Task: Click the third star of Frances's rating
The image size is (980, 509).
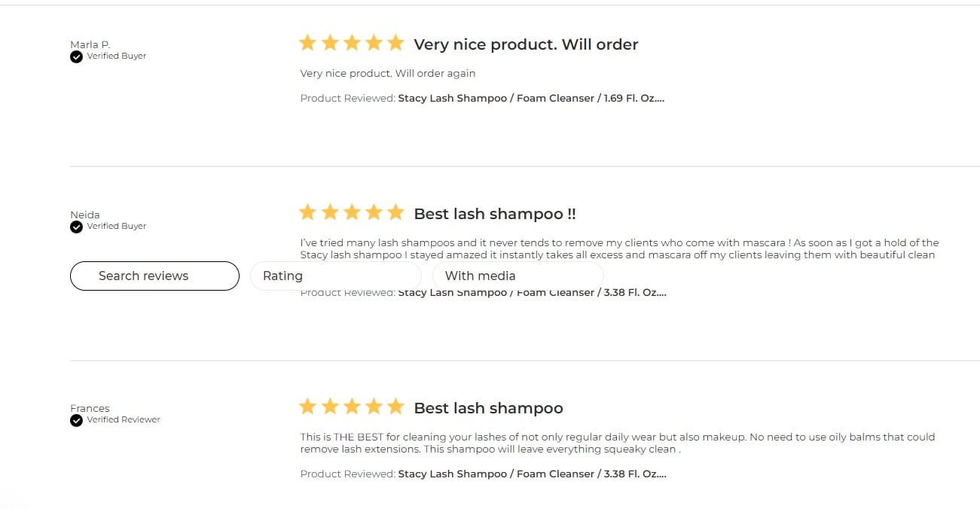Action: click(x=352, y=407)
